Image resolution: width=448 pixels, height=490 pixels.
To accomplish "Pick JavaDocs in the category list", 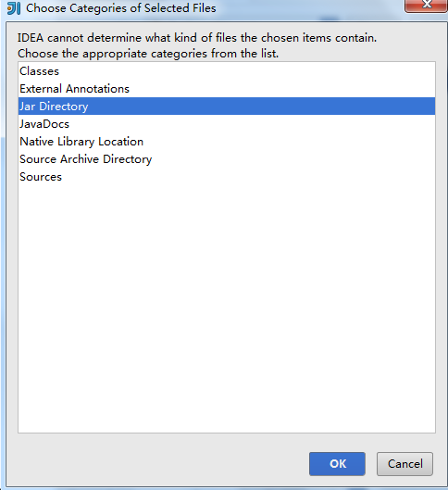I will [x=227, y=124].
